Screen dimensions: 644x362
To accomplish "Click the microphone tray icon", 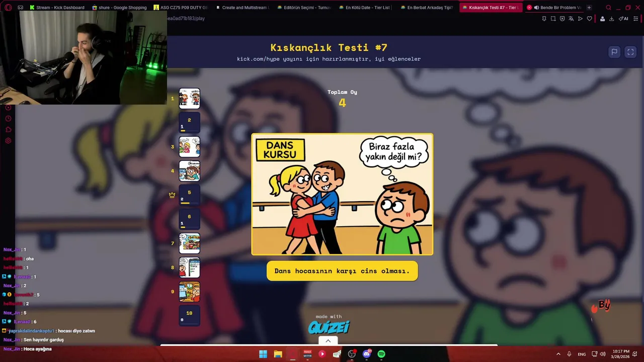I will 569,354.
